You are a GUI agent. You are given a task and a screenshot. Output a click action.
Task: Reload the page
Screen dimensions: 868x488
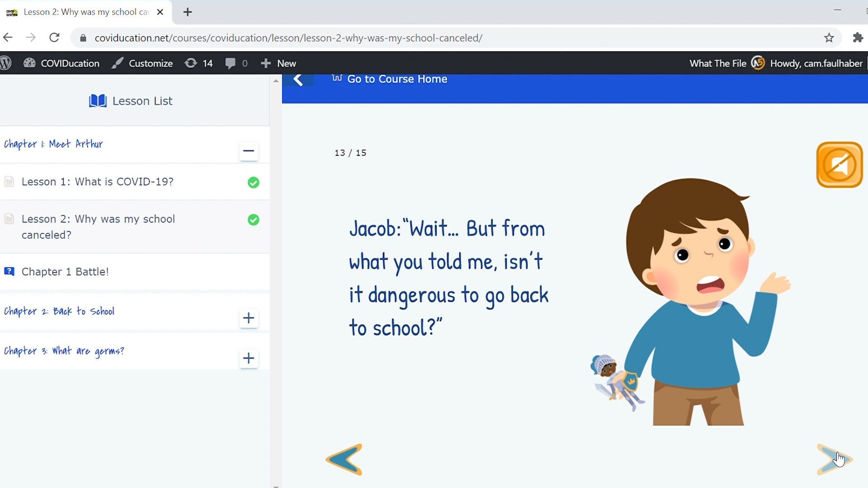pyautogui.click(x=54, y=38)
